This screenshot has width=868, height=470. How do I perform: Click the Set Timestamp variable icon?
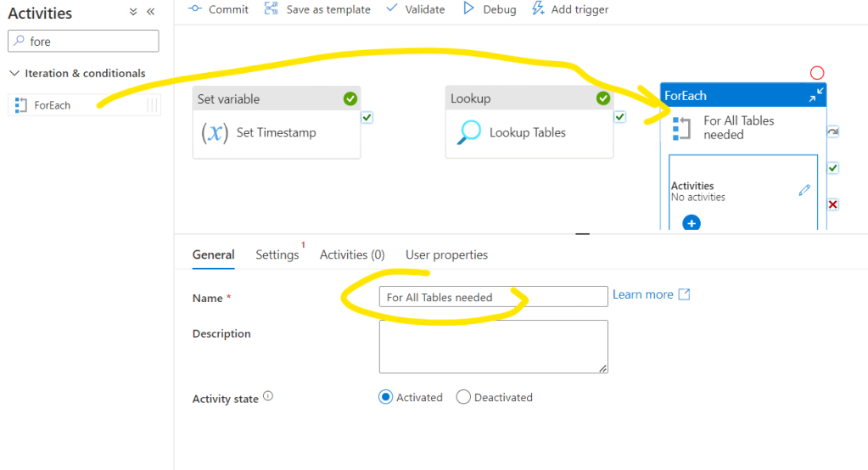[214, 132]
